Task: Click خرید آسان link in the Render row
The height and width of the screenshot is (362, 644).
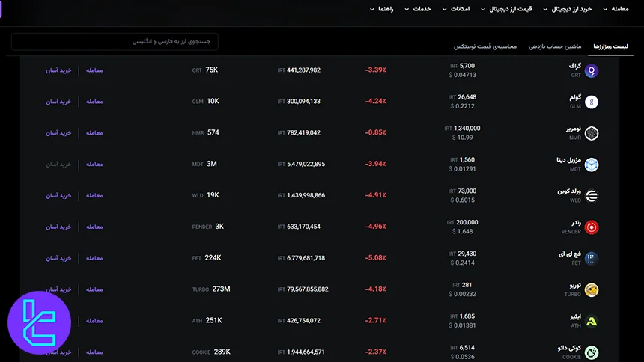Action: coord(58,227)
